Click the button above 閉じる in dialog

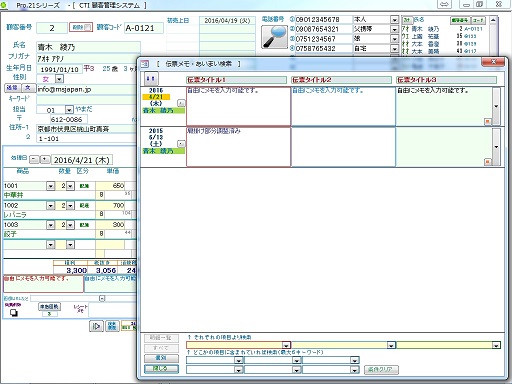161,358
